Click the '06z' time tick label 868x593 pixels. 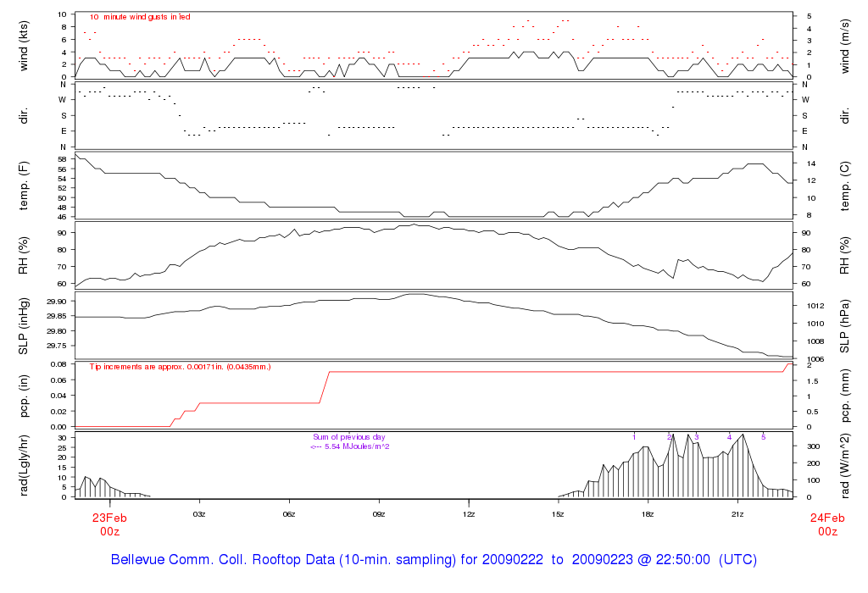coord(289,514)
